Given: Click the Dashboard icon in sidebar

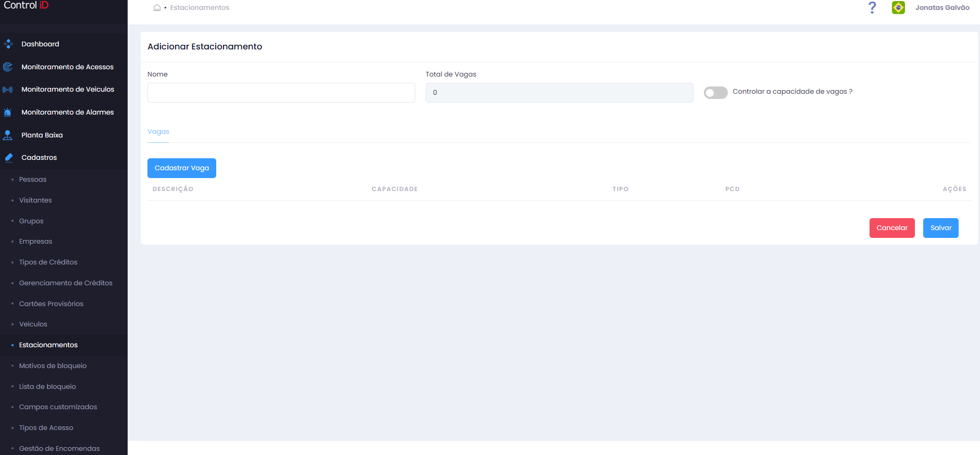Looking at the screenshot, I should click(x=8, y=44).
